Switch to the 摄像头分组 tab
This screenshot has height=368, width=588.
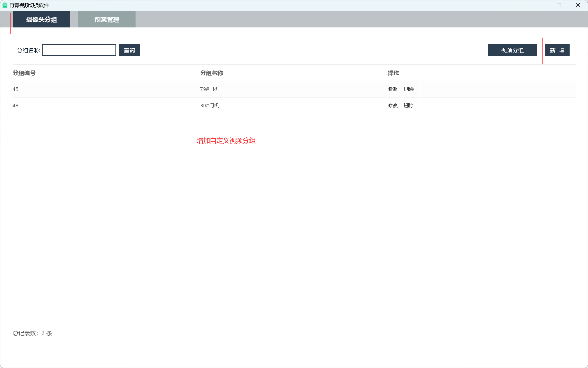point(41,19)
